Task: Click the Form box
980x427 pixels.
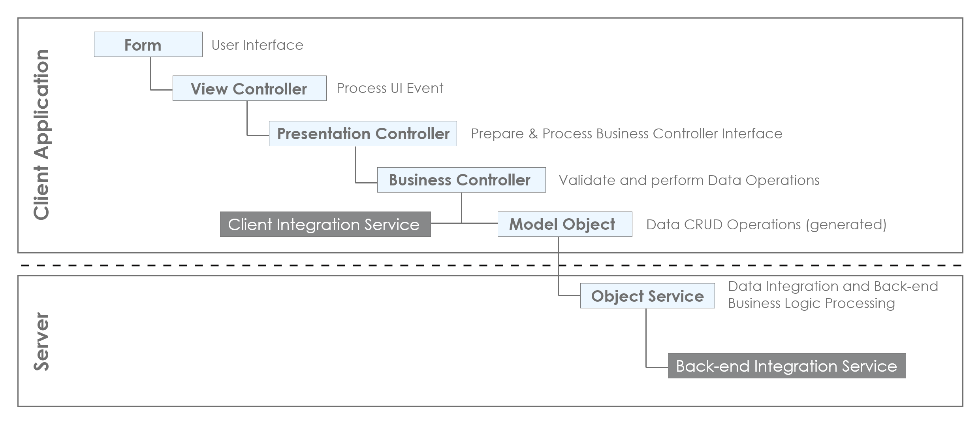Action: click(148, 44)
